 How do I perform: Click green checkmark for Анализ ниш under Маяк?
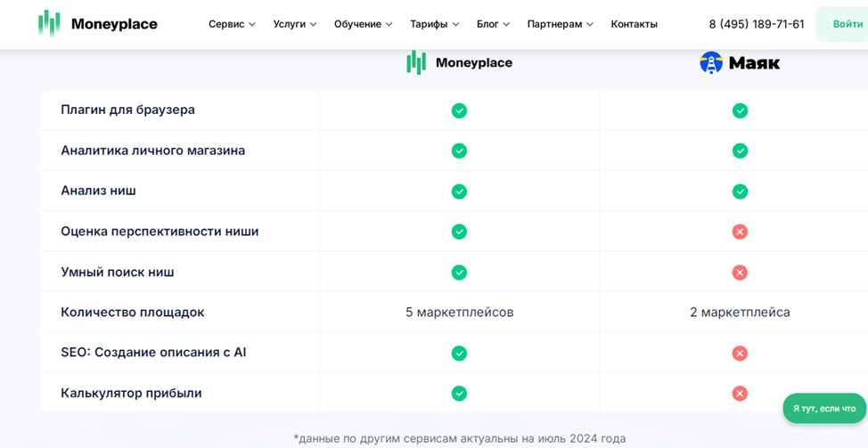pyautogui.click(x=740, y=191)
